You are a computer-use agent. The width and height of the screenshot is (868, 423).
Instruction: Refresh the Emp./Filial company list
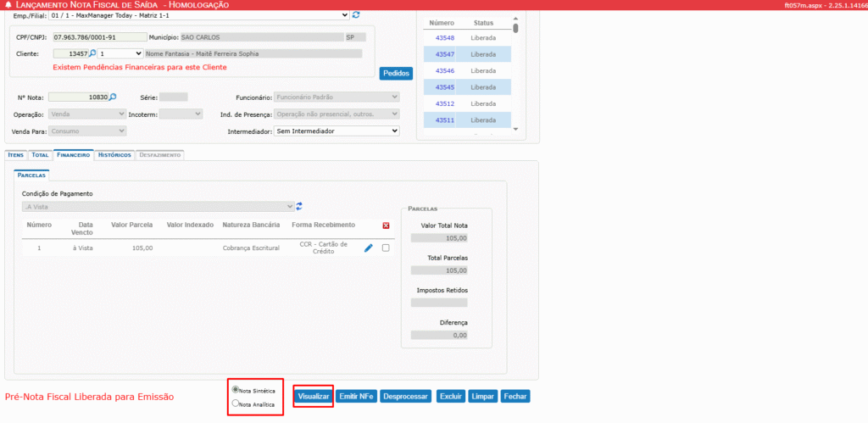(x=356, y=14)
